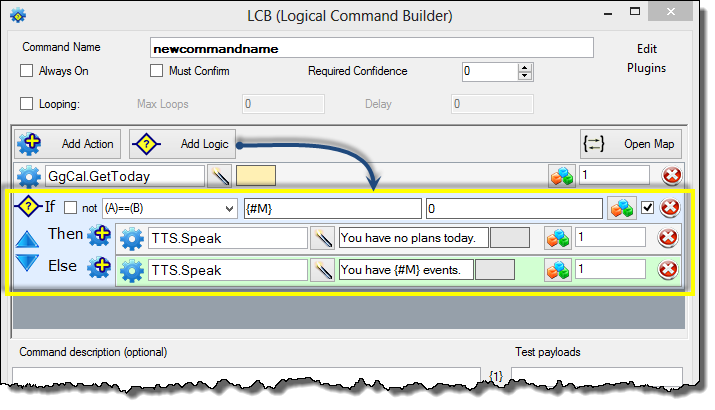Image resolution: width=715 pixels, height=410 pixels.
Task: Move the logic block up with the arrow
Action: [x=27, y=239]
